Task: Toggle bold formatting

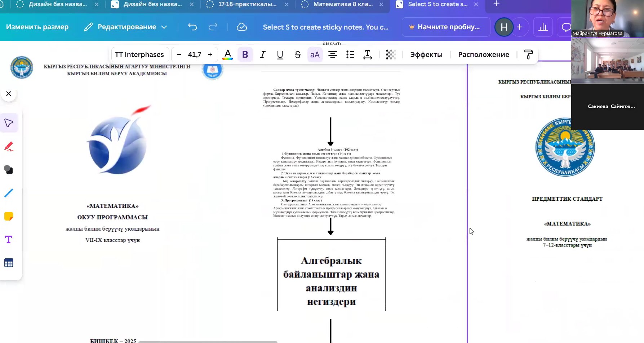Action: [245, 54]
